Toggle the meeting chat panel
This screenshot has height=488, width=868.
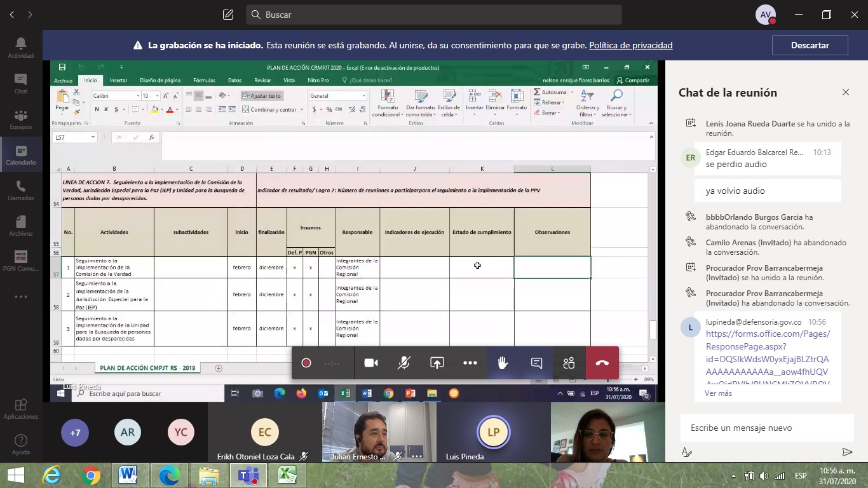pos(536,363)
